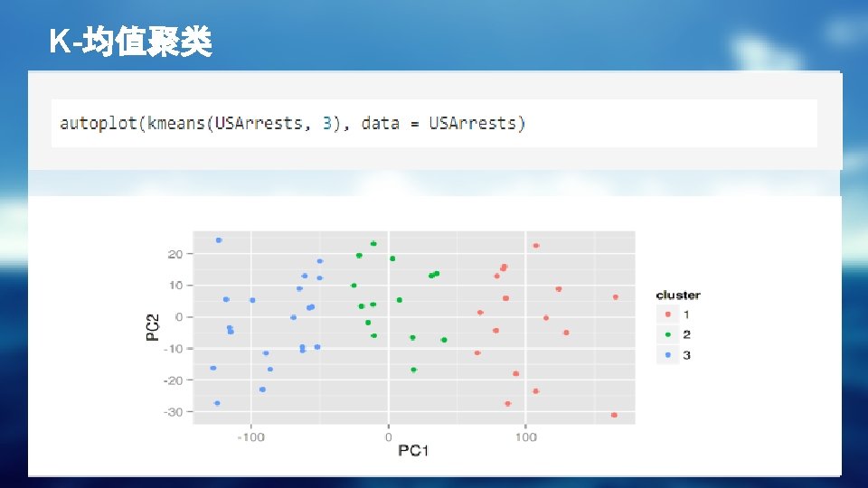This screenshot has width=868, height=488.
Task: Click the -30 tick on y-axis
Action: pos(173,411)
